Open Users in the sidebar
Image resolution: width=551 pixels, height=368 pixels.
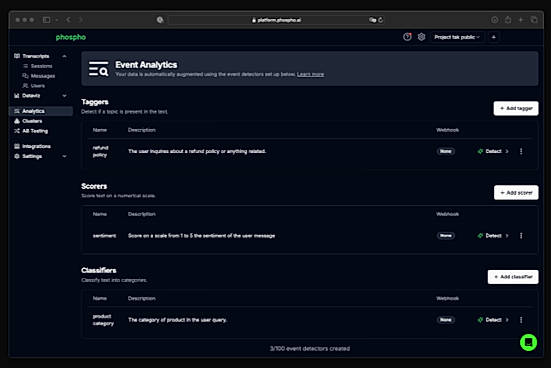[38, 86]
